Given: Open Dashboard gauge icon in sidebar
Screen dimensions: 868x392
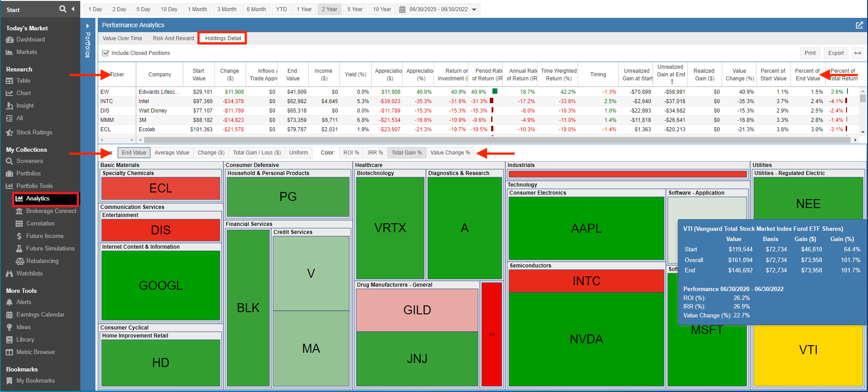Looking at the screenshot, I should [x=9, y=40].
